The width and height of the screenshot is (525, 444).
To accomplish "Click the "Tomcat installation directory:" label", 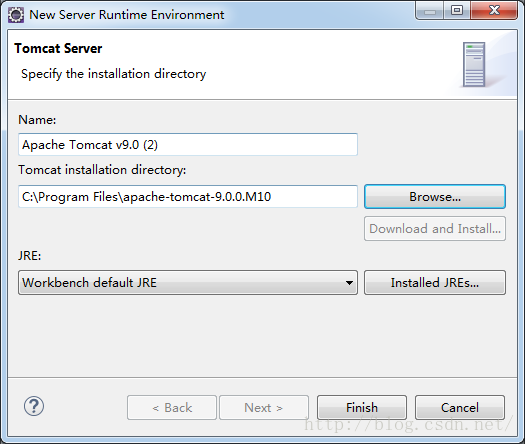I will tap(102, 170).
